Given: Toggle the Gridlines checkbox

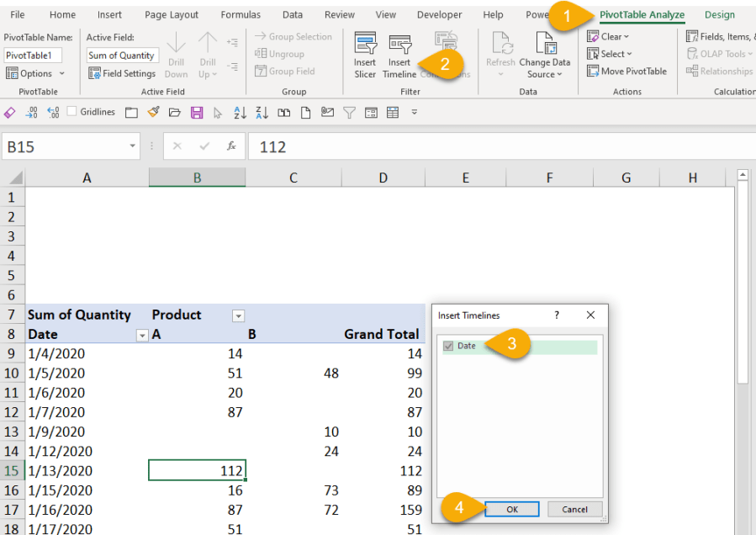Looking at the screenshot, I should coord(72,112).
